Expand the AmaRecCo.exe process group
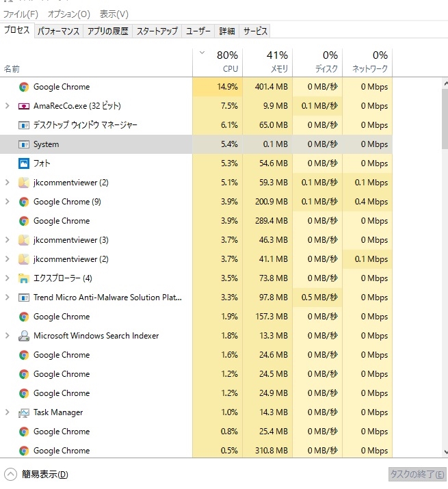Screen dimensions: 448x489 click(x=7, y=106)
